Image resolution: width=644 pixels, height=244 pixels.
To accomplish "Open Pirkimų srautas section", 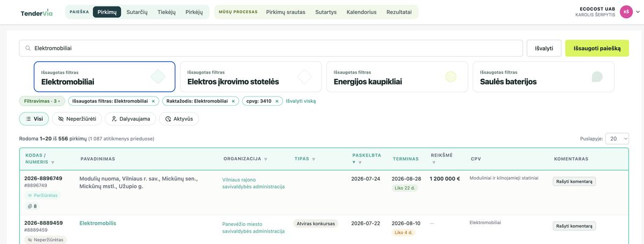I will [286, 12].
